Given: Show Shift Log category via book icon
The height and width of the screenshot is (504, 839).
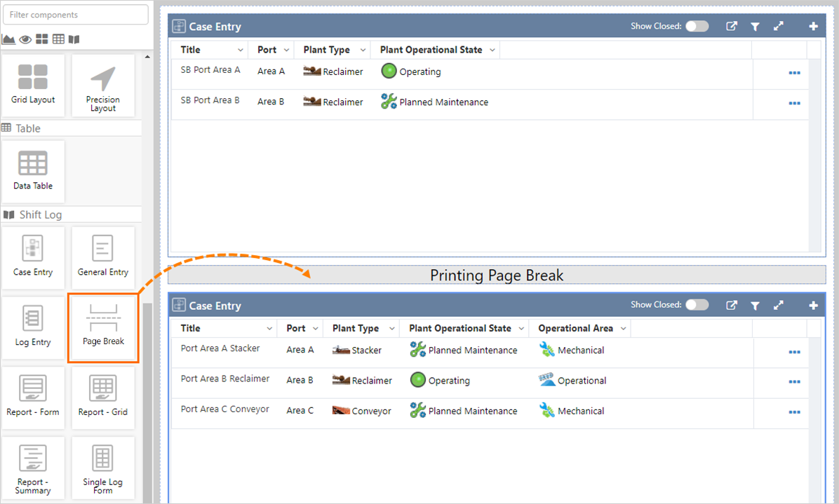Looking at the screenshot, I should tap(74, 39).
